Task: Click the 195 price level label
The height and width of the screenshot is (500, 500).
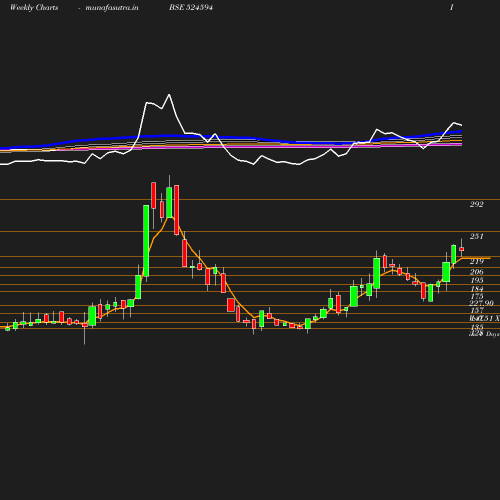Action: (477, 280)
